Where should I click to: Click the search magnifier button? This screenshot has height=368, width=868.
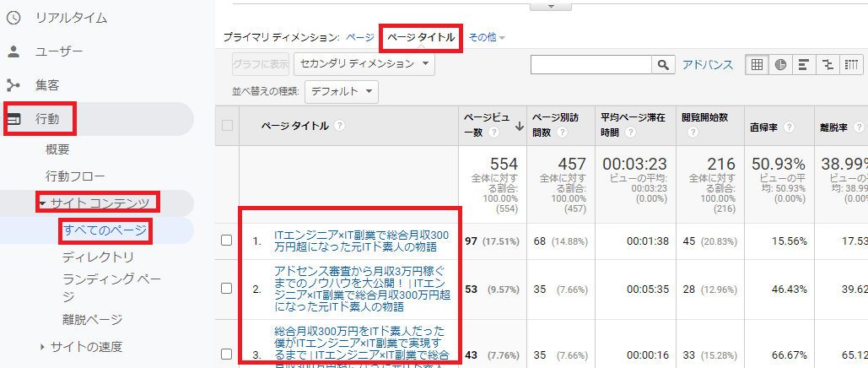663,64
